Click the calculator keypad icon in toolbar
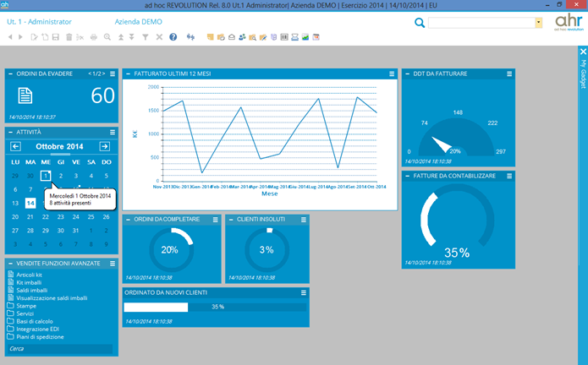 (284, 37)
